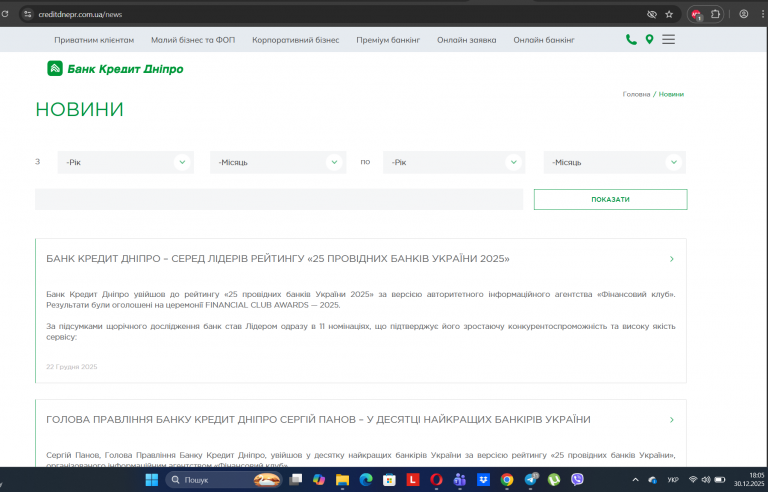Image resolution: width=768 pixels, height=492 pixels.
Task: Open news headline about '25 провідних банків України 2025'
Action: tap(278, 259)
